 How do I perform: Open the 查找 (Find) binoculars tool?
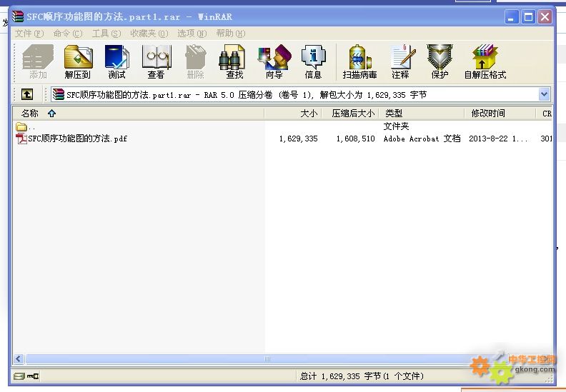click(234, 61)
